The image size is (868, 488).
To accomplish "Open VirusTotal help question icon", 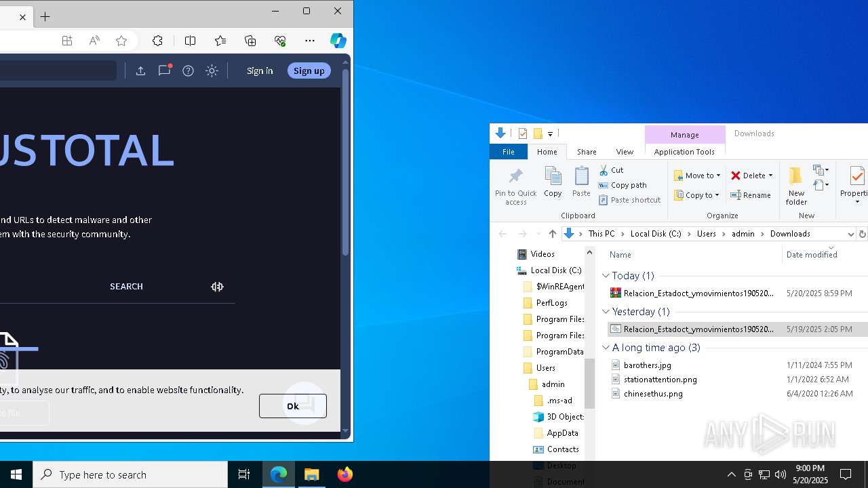I will tap(189, 70).
